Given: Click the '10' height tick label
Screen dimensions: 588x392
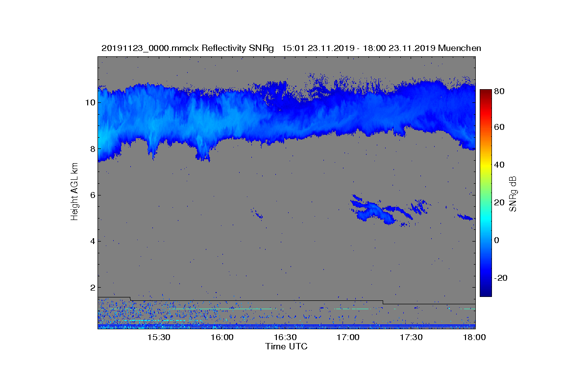Looking at the screenshot, I should tap(90, 102).
